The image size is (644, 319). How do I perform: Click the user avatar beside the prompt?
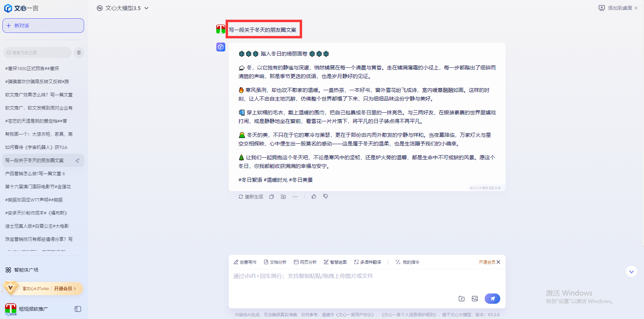click(x=220, y=29)
